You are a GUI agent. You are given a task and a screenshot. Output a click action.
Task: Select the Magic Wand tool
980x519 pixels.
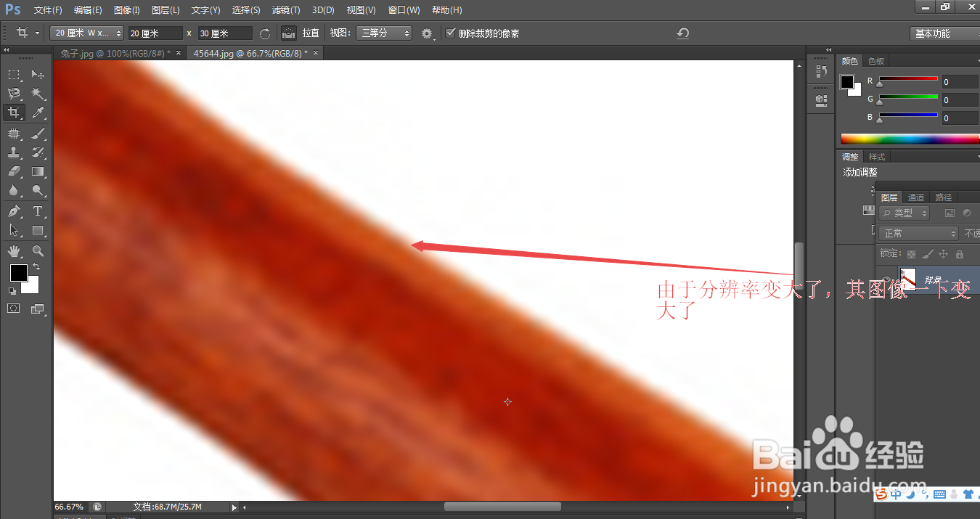[x=38, y=94]
